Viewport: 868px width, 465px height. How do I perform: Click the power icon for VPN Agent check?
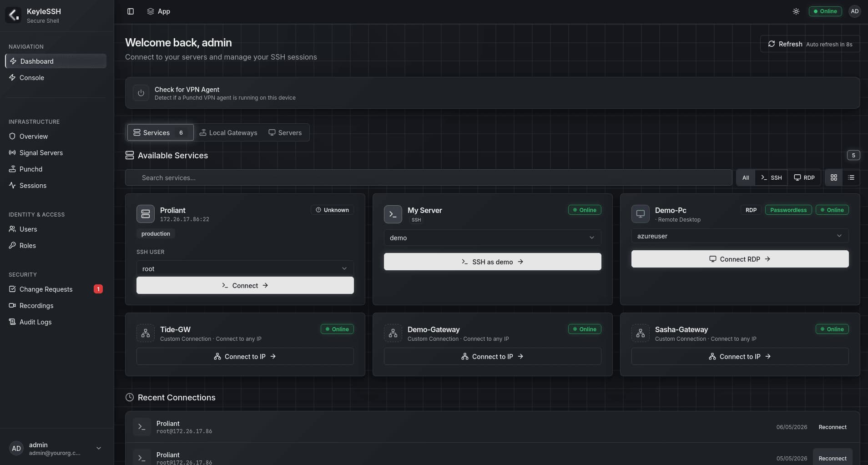pyautogui.click(x=141, y=93)
